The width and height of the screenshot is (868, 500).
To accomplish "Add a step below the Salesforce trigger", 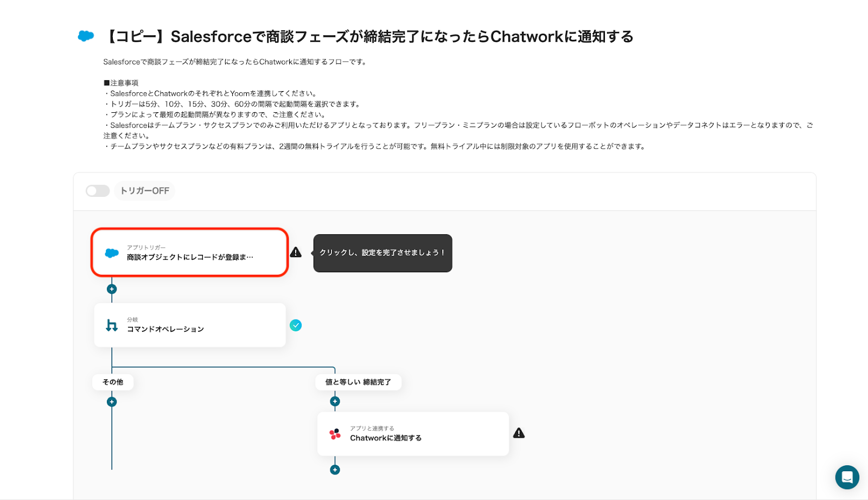I will [x=112, y=289].
